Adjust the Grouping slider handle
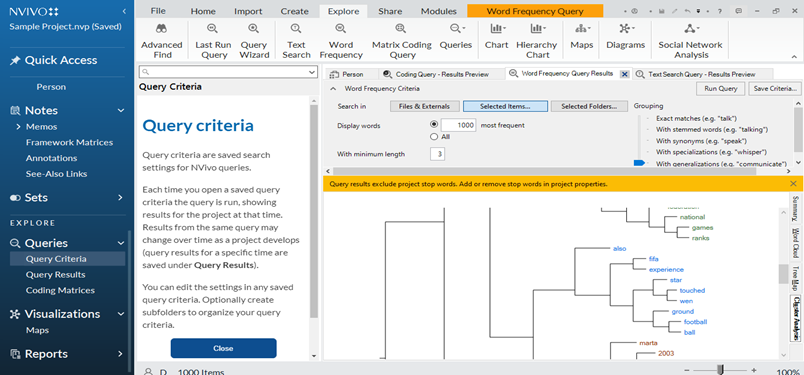This screenshot has width=804, height=375. [x=639, y=163]
